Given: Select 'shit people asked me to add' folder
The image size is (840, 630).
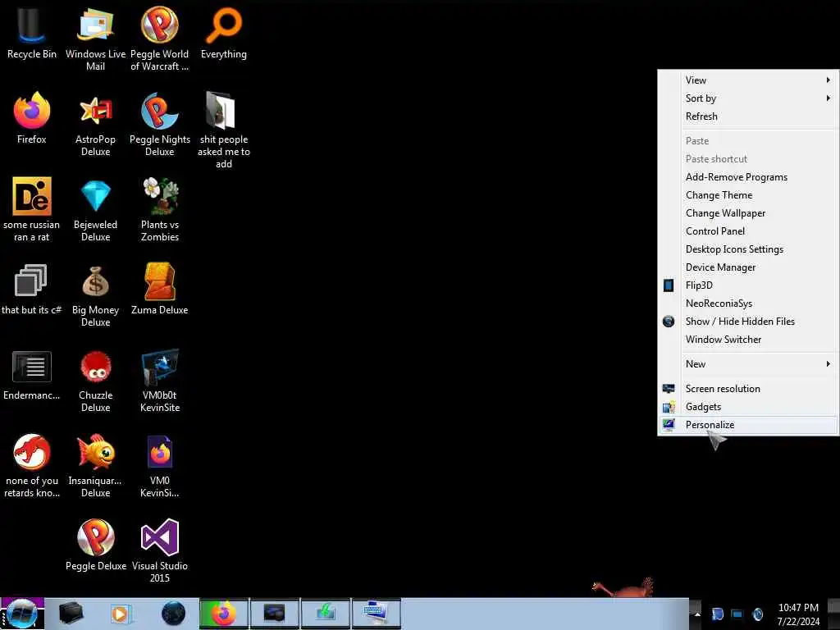Looking at the screenshot, I should tap(224, 130).
